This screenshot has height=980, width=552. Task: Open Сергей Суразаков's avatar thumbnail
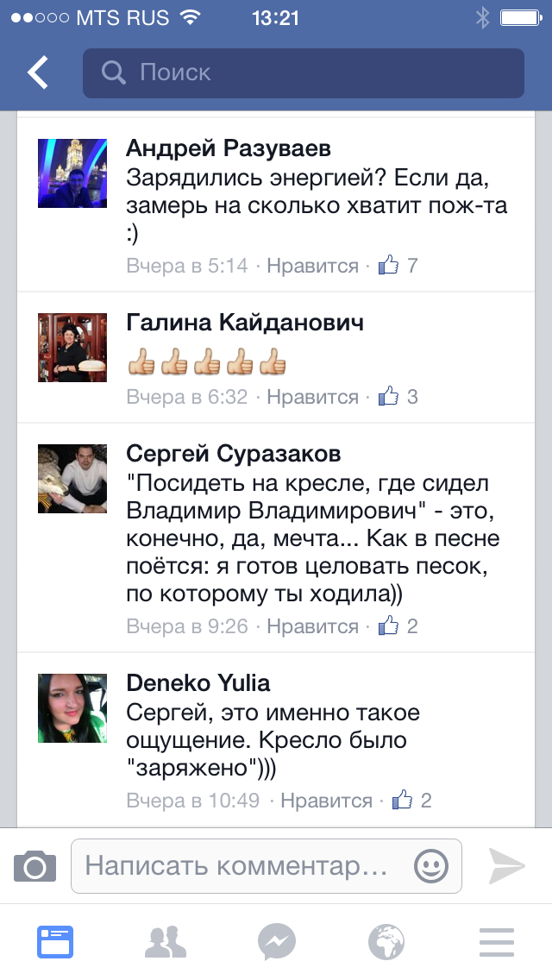coord(72,479)
